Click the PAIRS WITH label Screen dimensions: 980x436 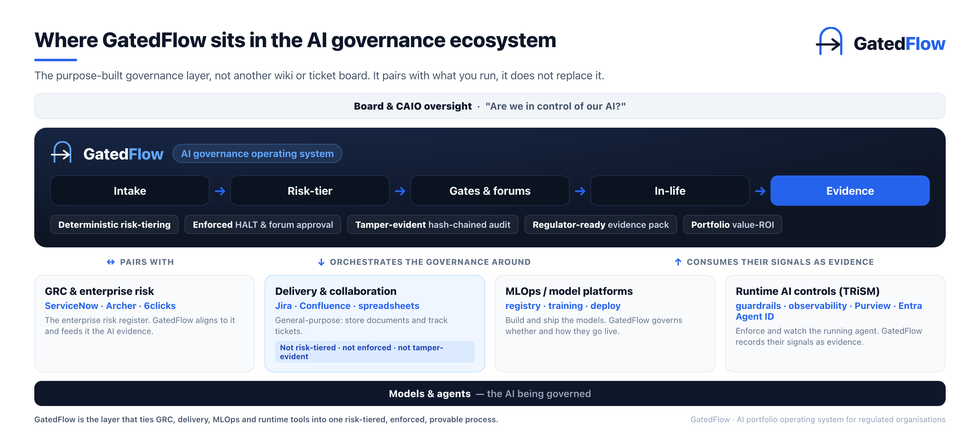point(147,262)
